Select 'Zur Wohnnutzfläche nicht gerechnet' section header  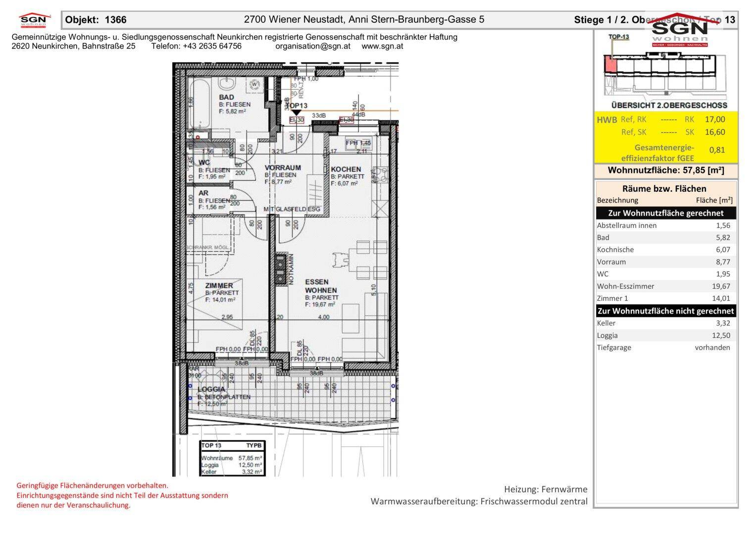tap(666, 311)
